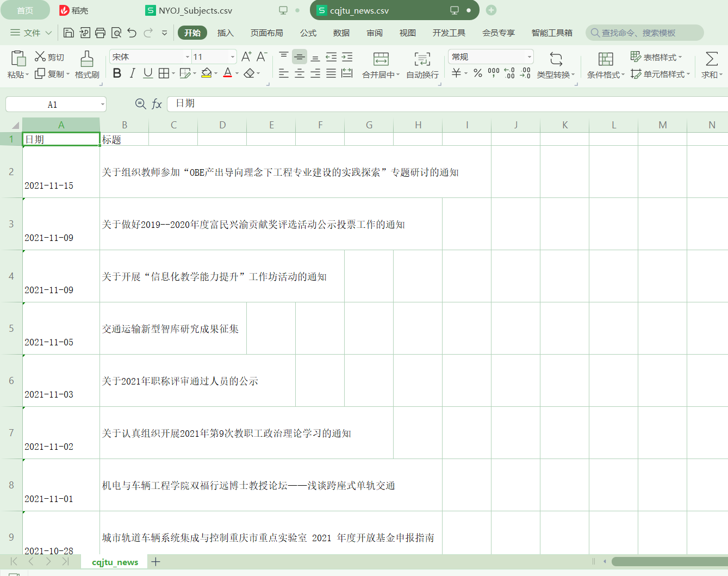The height and width of the screenshot is (576, 728).
Task: Click the AutoSum sigma icon
Action: click(x=712, y=59)
